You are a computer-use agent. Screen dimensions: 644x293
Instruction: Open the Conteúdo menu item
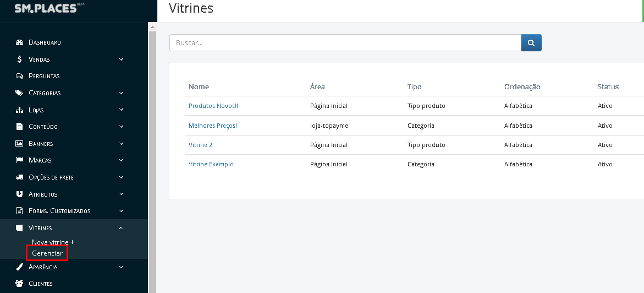(43, 127)
